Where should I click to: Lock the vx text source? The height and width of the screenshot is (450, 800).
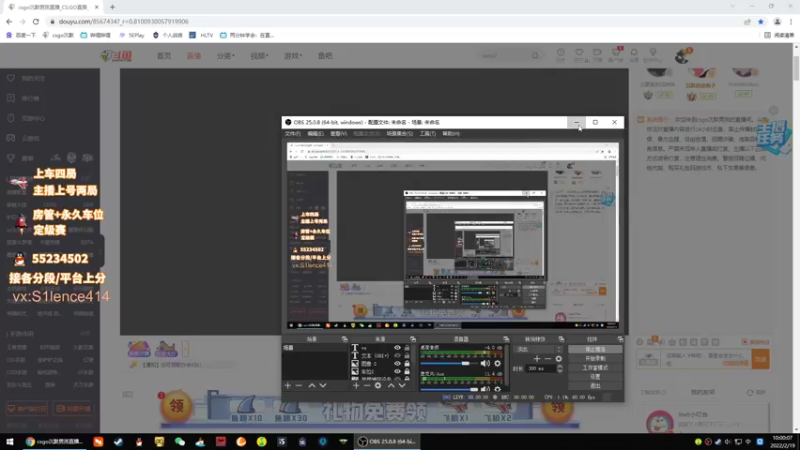[x=407, y=348]
